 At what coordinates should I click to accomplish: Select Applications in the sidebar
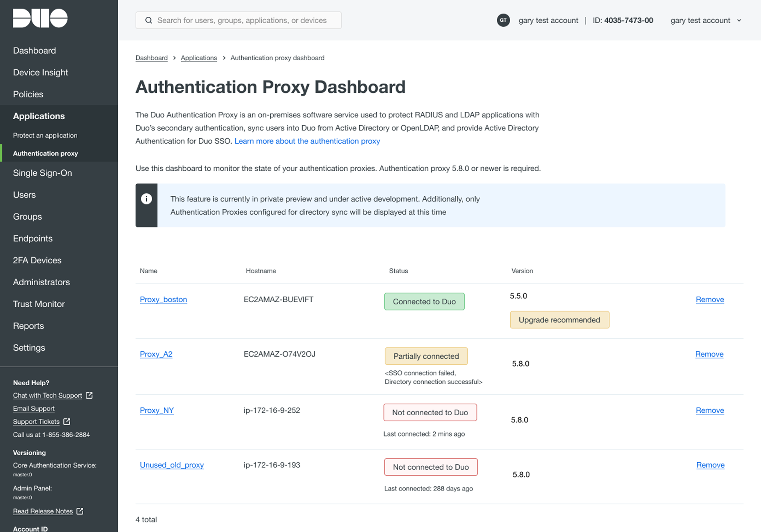39,116
